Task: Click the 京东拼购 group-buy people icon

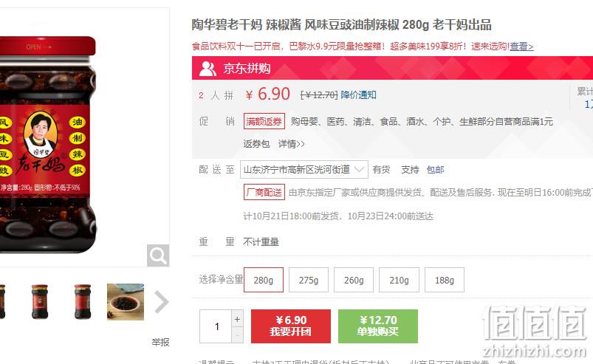Action: (208, 69)
